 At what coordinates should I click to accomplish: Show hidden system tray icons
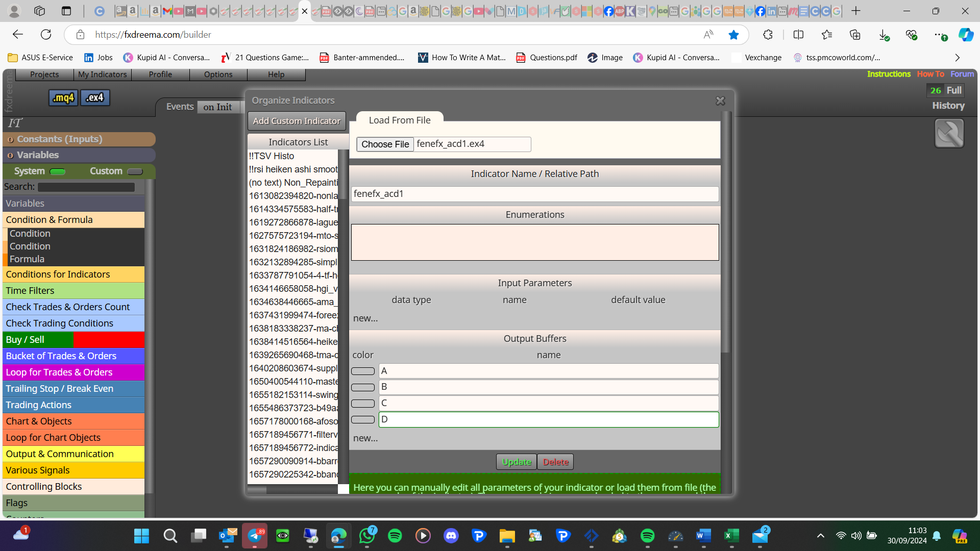coord(820,536)
